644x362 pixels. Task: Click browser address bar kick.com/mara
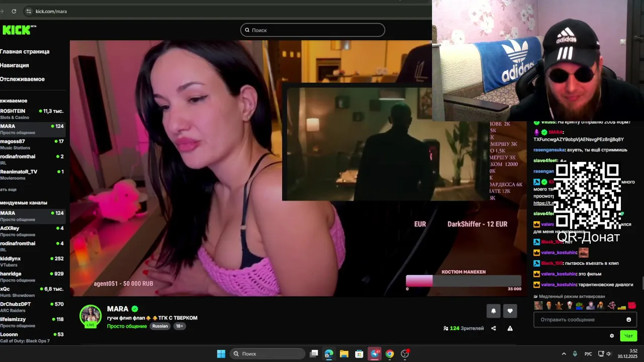click(x=51, y=11)
